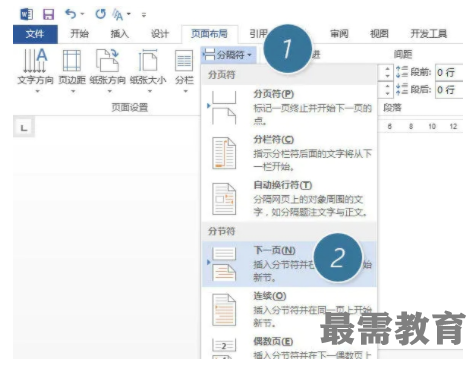Switch to the 插入 tab
Screen dimensions: 472x368
click(x=119, y=34)
